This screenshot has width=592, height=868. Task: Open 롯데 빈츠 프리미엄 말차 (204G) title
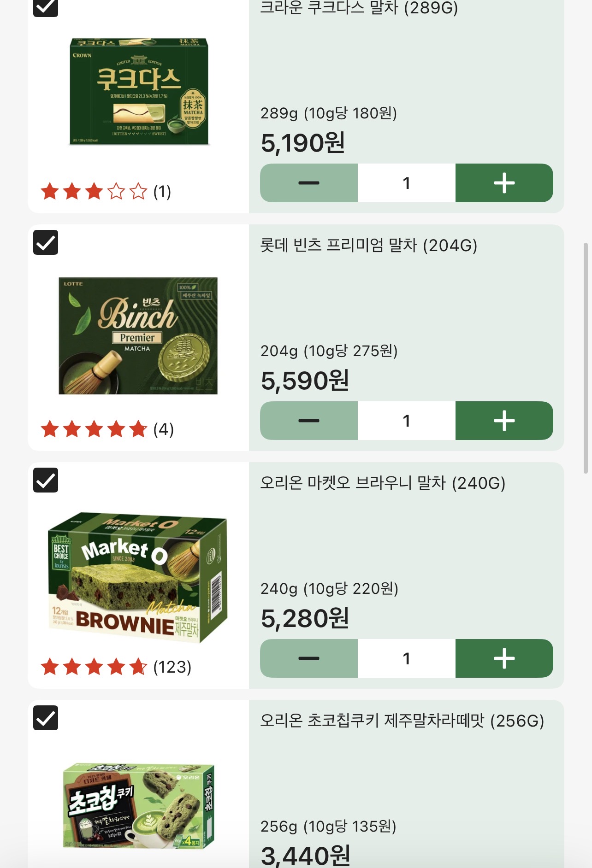coord(369,245)
